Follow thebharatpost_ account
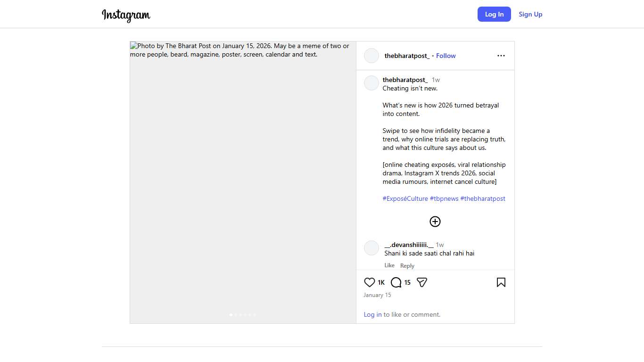Image resolution: width=644 pixels, height=362 pixels. click(x=446, y=56)
